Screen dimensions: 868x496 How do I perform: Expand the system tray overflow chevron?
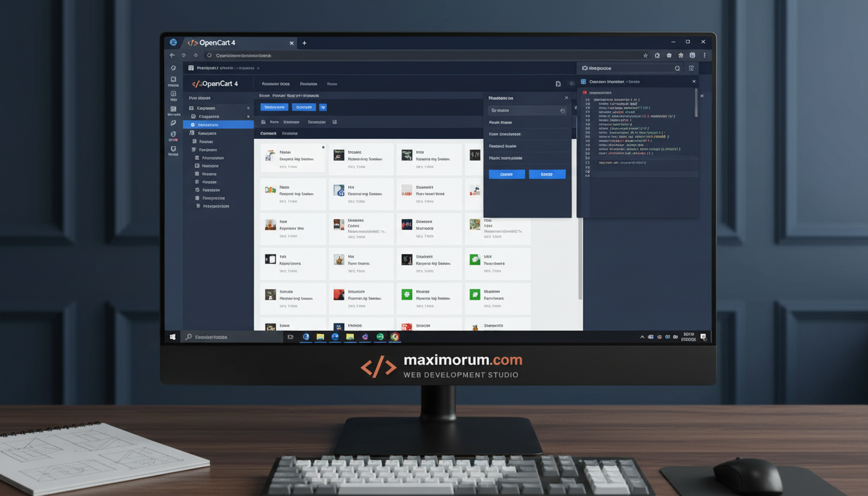tap(643, 337)
